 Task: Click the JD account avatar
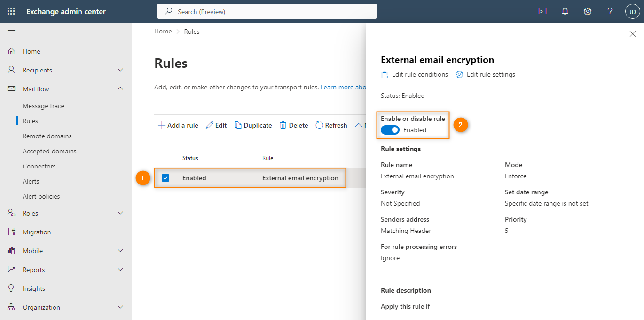pyautogui.click(x=632, y=11)
